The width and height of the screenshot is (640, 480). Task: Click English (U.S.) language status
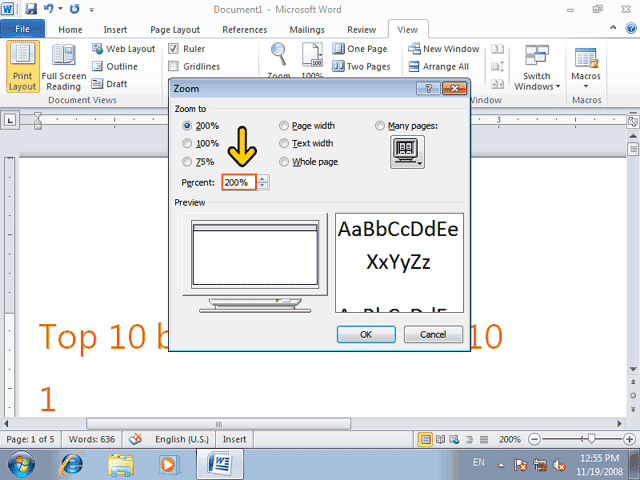[182, 440]
